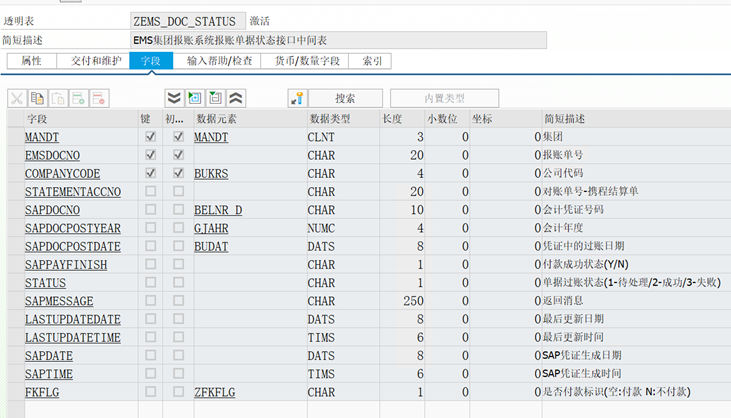Viewport: 731px width, 418px height.
Task: Toggle the initial-values checkbox for COMPANYCODE
Action: [178, 173]
